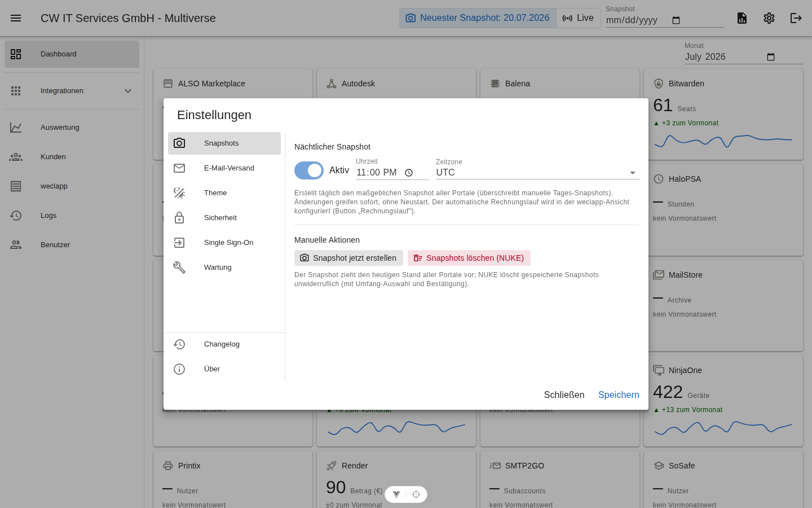Click the Wartung wrench icon
This screenshot has width=812, height=508.
179,268
